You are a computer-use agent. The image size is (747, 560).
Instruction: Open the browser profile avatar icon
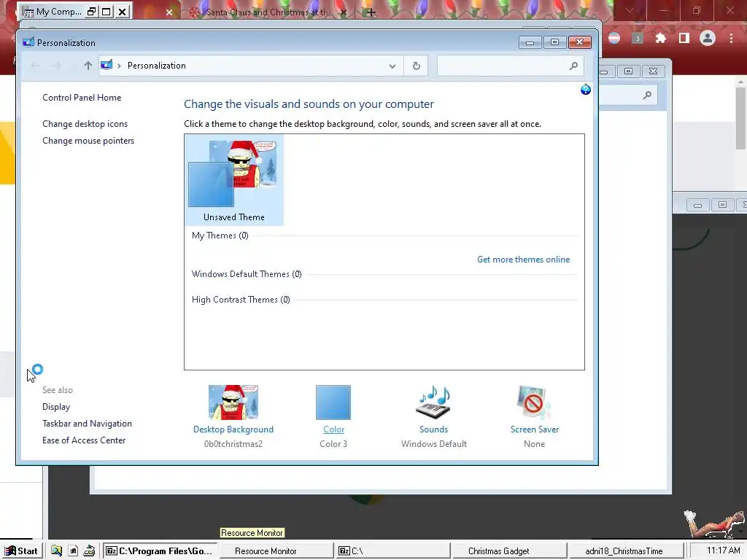click(708, 38)
